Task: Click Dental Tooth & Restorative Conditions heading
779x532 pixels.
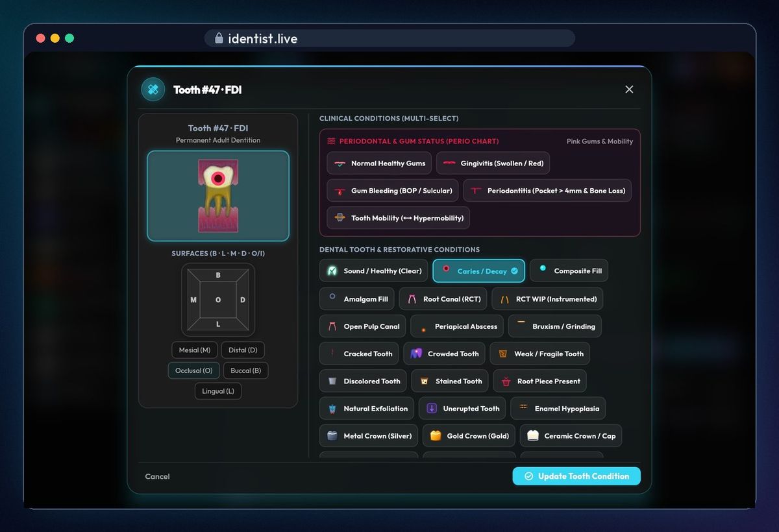Action: (x=399, y=250)
